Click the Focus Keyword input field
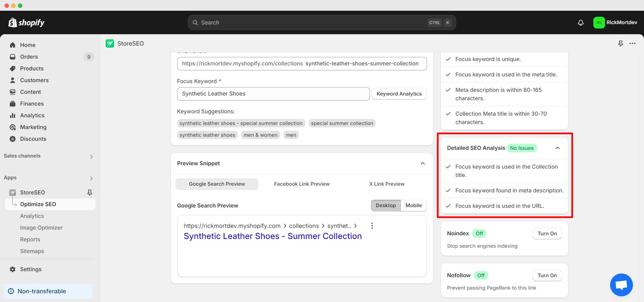This screenshot has width=644, height=302. [273, 94]
